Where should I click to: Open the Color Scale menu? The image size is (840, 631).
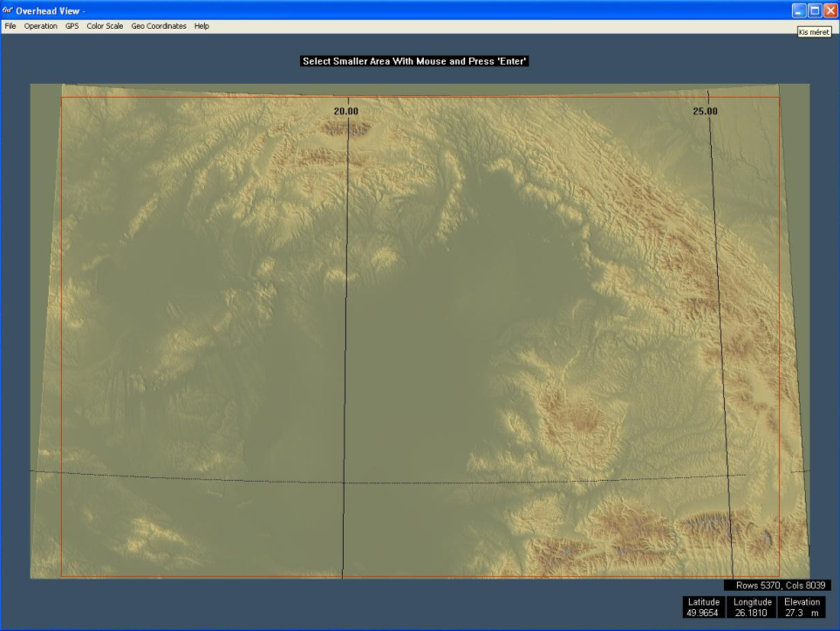click(105, 26)
